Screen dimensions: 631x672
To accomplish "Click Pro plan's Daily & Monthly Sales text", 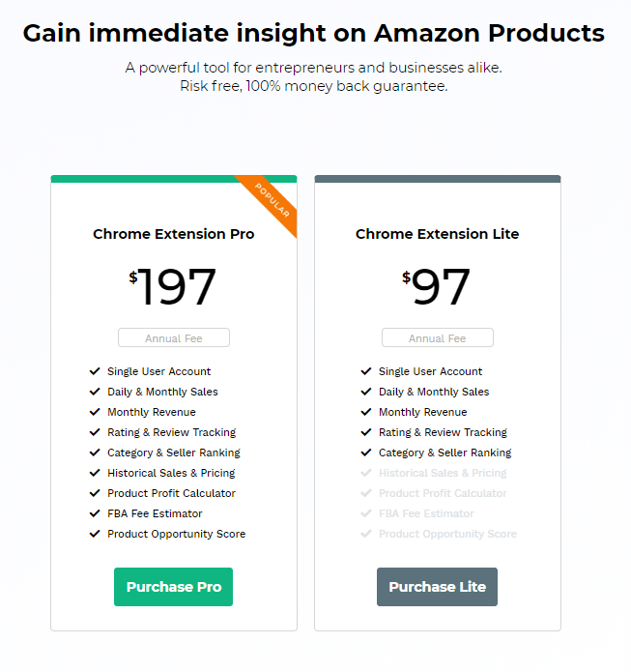I will [x=162, y=392].
